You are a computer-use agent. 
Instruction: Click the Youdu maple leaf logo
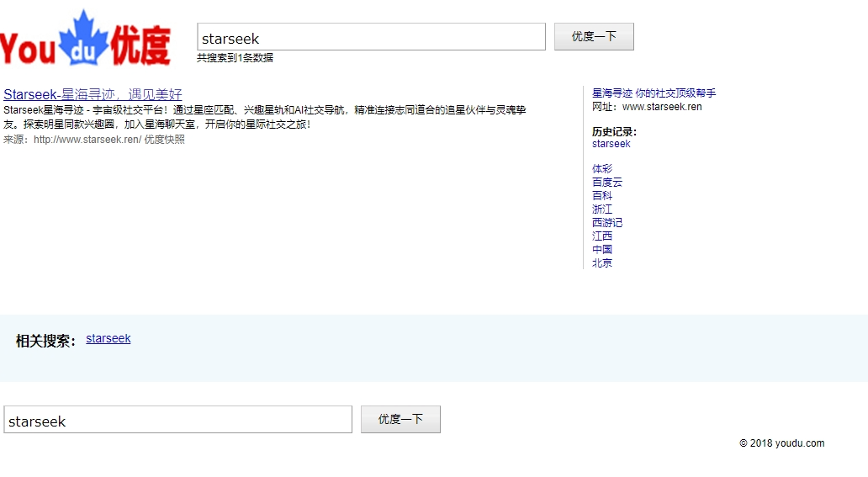point(85,38)
